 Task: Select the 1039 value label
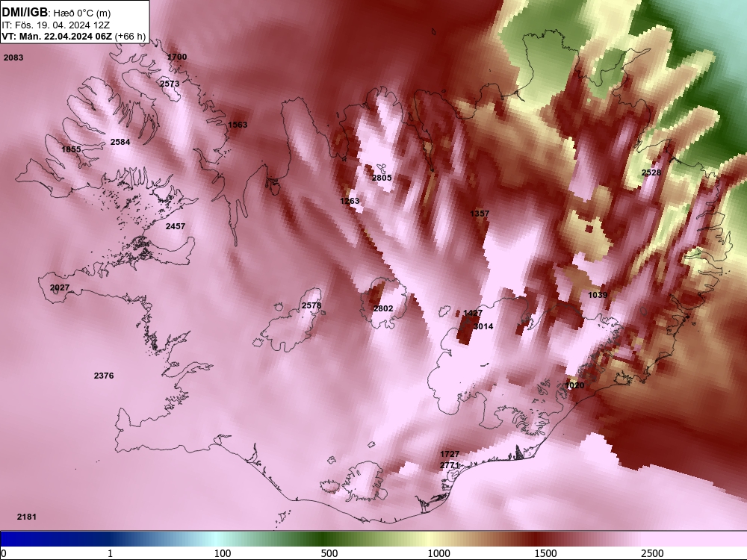pyautogui.click(x=598, y=295)
